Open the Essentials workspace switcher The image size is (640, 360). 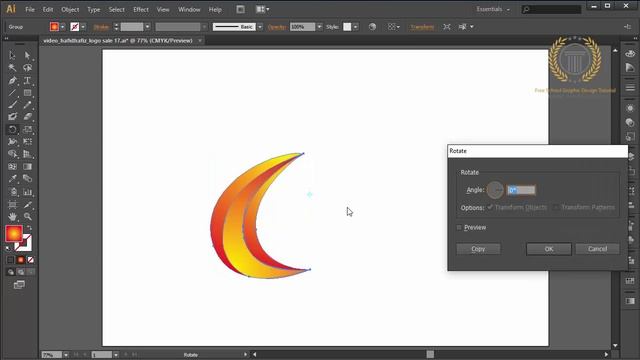tap(493, 9)
